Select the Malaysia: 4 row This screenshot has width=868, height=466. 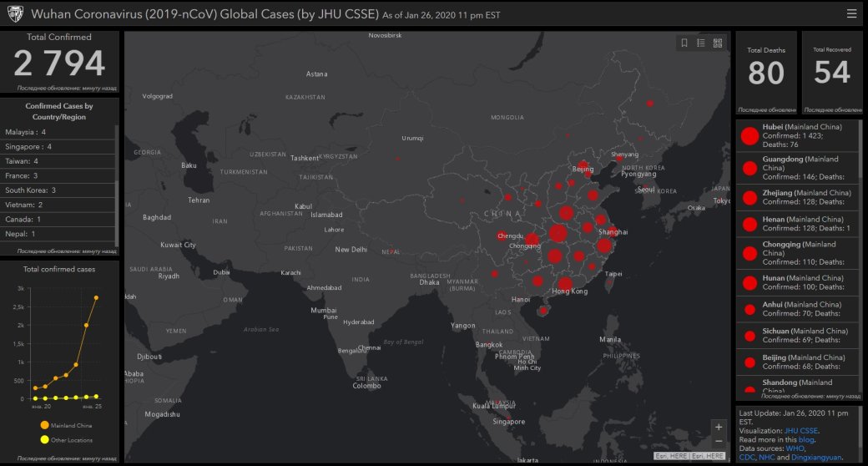coord(58,132)
